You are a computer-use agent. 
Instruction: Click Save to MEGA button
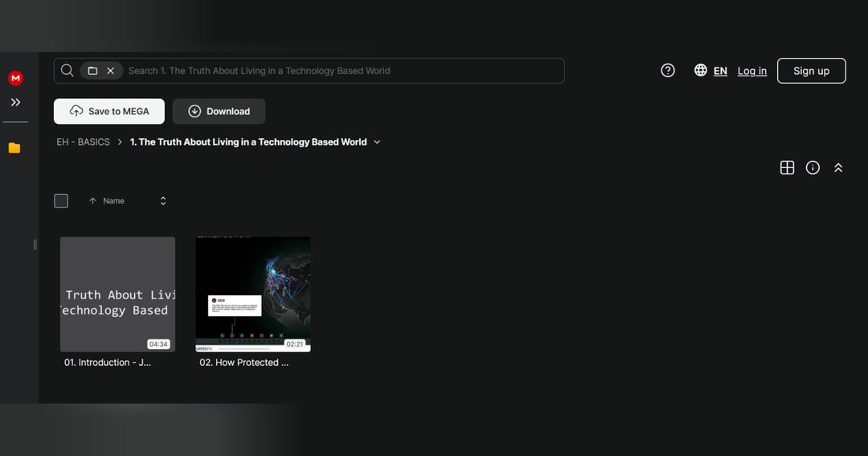(109, 111)
